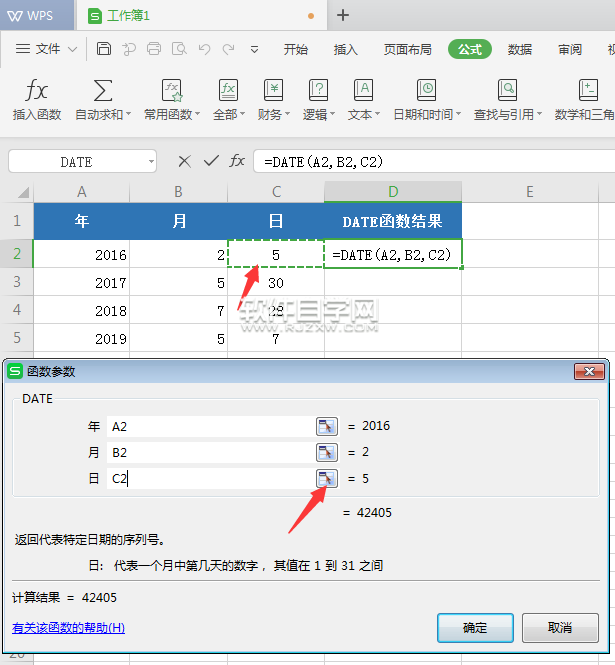Open the Math and Trig functions icon
The height and width of the screenshot is (665, 615).
[588, 90]
